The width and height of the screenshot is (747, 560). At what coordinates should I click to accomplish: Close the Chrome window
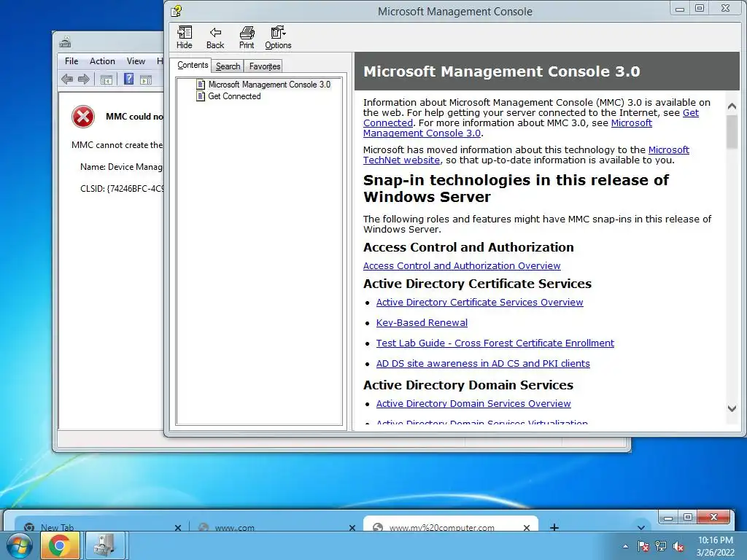(x=713, y=517)
